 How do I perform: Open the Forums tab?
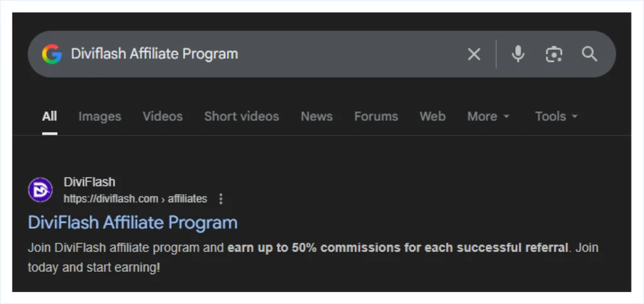point(376,116)
